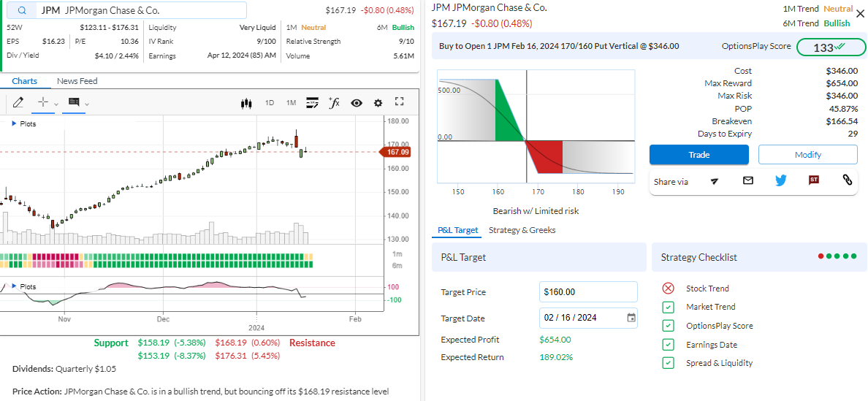Toggle the Earnings Date checklist box
Image resolution: width=868 pixels, height=401 pixels.
tap(668, 345)
